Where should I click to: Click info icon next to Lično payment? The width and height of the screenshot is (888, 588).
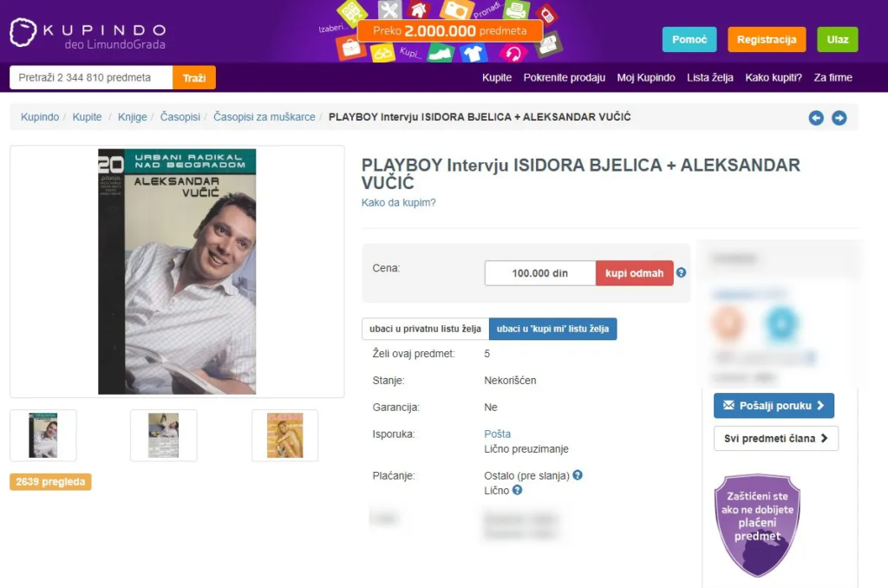(517, 490)
